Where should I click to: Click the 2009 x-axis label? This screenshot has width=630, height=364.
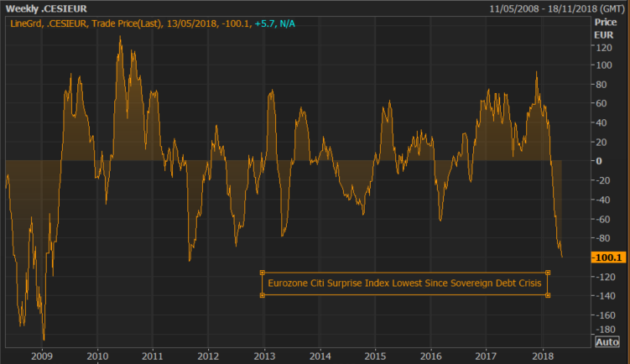[42, 356]
